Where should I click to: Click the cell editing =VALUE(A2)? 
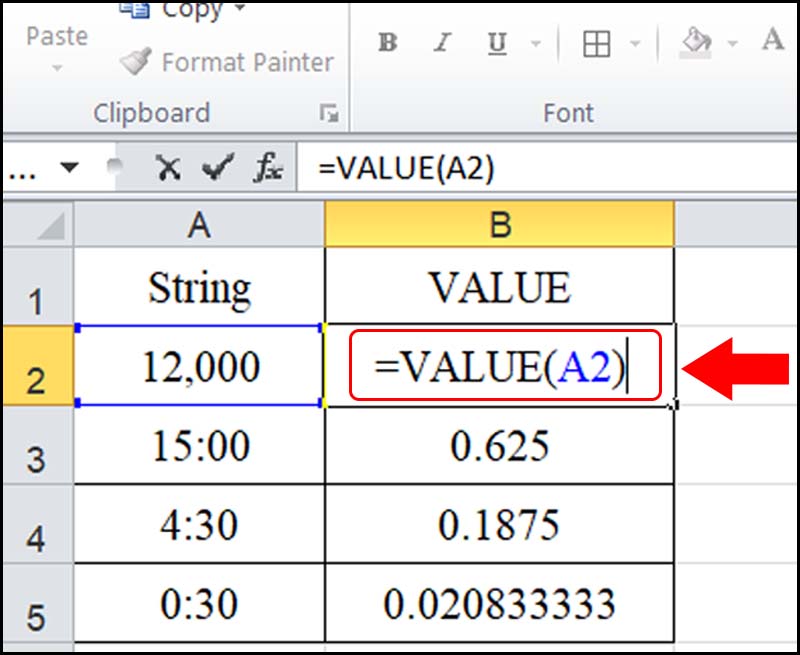point(499,365)
